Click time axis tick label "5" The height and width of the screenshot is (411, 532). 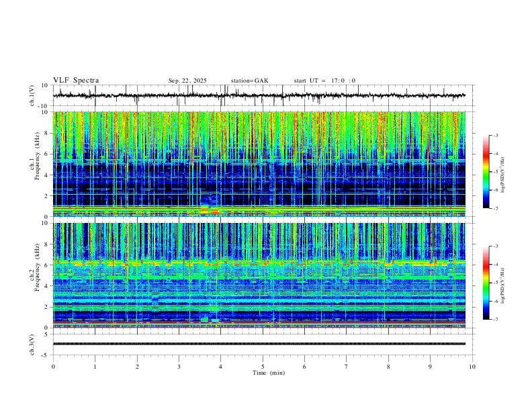(x=263, y=367)
